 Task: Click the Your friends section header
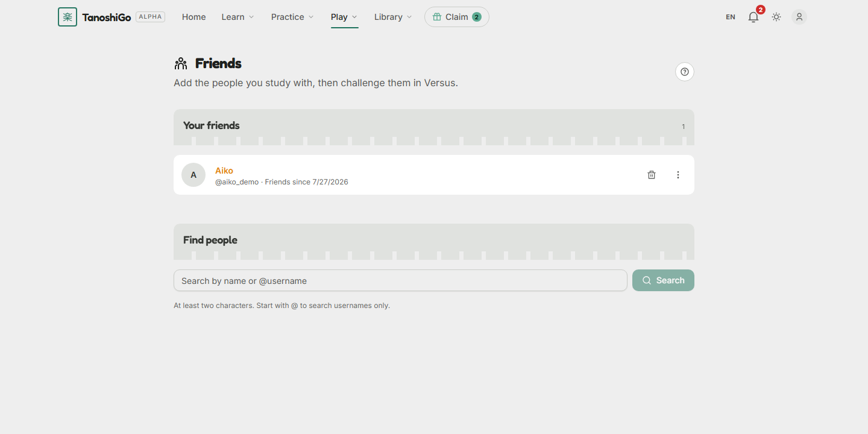[x=434, y=126]
